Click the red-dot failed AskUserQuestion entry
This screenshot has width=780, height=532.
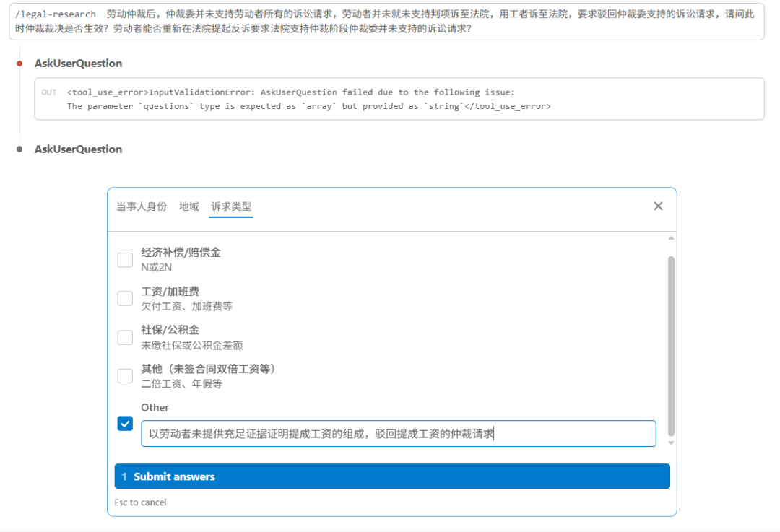78,63
